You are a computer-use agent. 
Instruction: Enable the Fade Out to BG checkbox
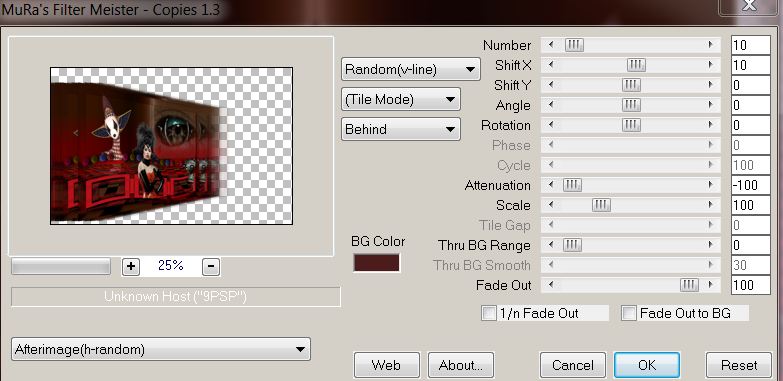click(x=629, y=314)
